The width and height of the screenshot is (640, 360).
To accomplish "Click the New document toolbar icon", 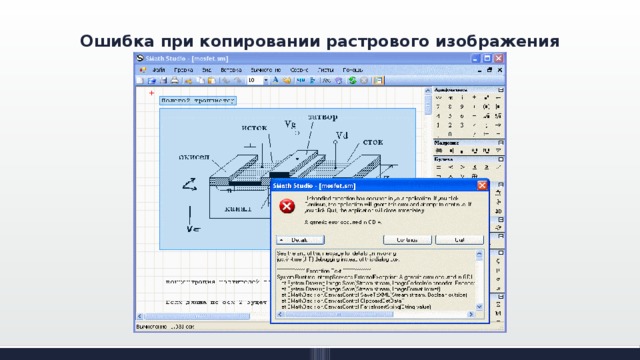I will click(140, 81).
